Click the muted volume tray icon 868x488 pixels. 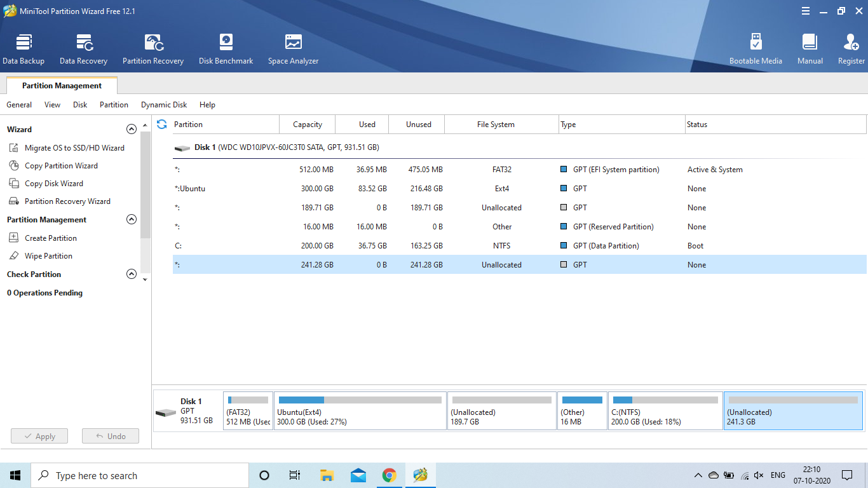coord(759,475)
